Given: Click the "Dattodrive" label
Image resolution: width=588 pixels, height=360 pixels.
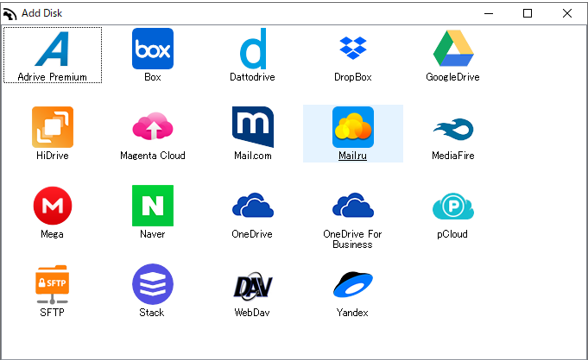Looking at the screenshot, I should (252, 77).
